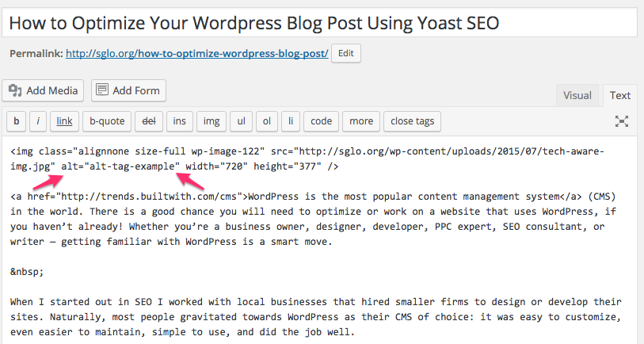The width and height of the screenshot is (644, 344).
Task: Switch to the Visual editor tab
Action: click(x=577, y=95)
